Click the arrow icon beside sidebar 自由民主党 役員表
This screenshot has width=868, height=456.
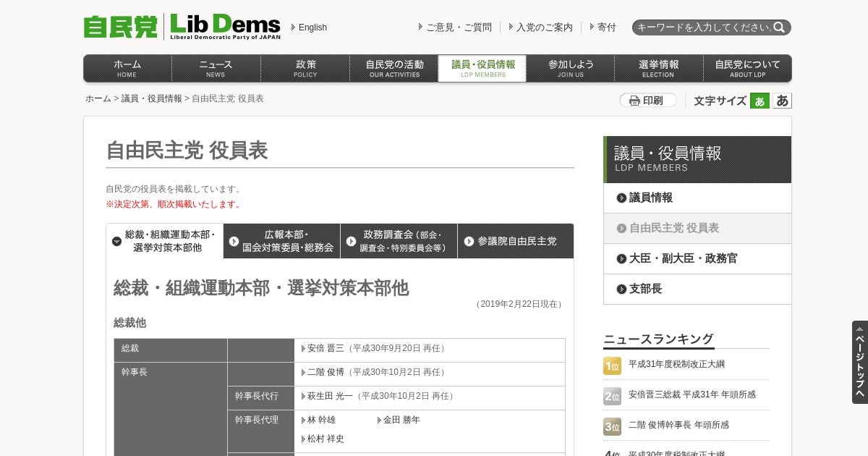click(621, 228)
